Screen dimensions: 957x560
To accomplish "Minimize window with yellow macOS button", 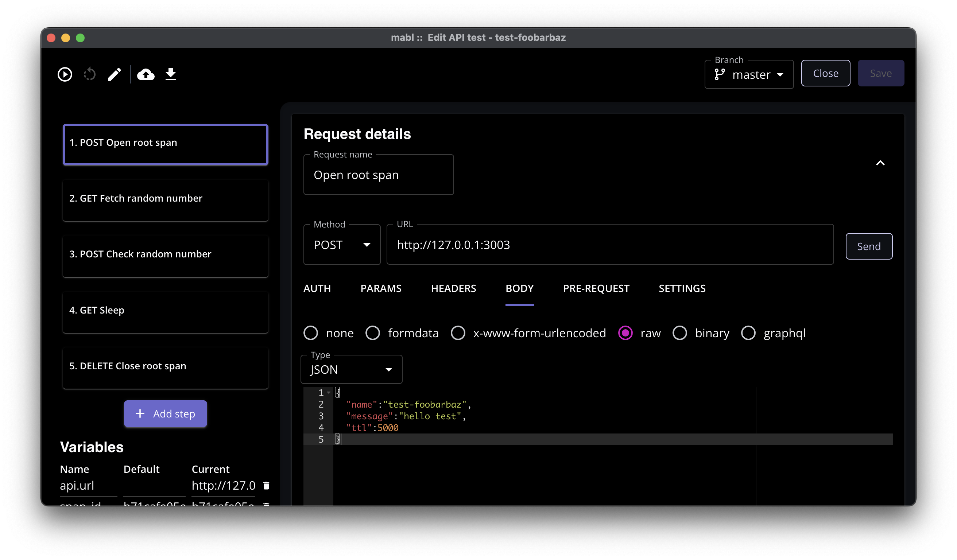I will point(66,38).
